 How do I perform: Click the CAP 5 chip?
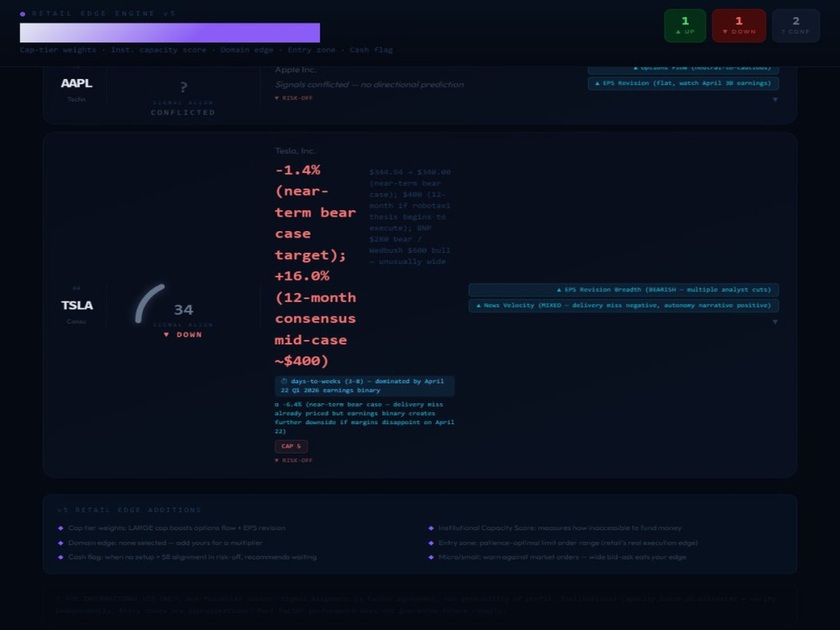[291, 446]
